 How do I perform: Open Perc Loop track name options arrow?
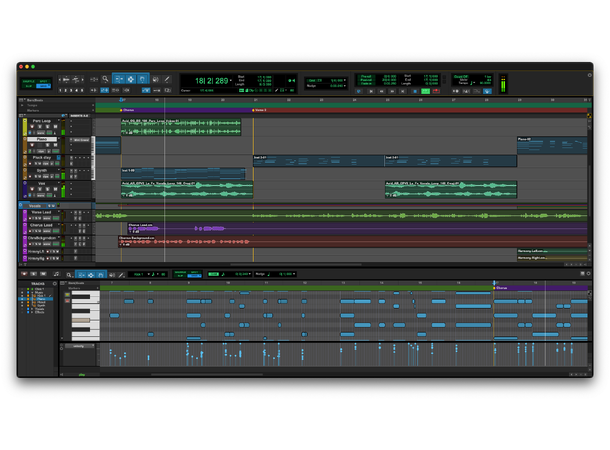tap(59, 121)
